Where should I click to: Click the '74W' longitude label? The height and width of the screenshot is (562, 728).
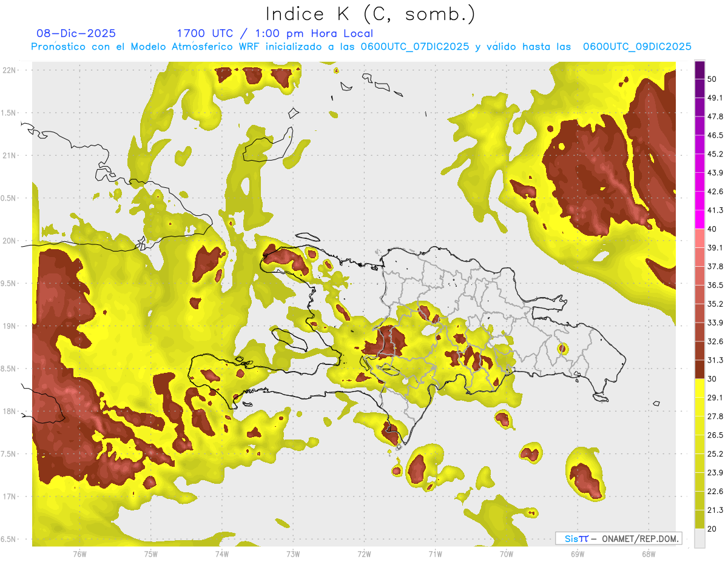click(221, 554)
